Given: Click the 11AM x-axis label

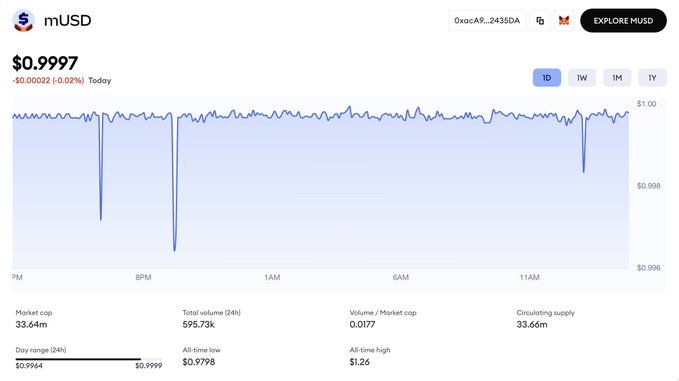Looking at the screenshot, I should click(530, 277).
